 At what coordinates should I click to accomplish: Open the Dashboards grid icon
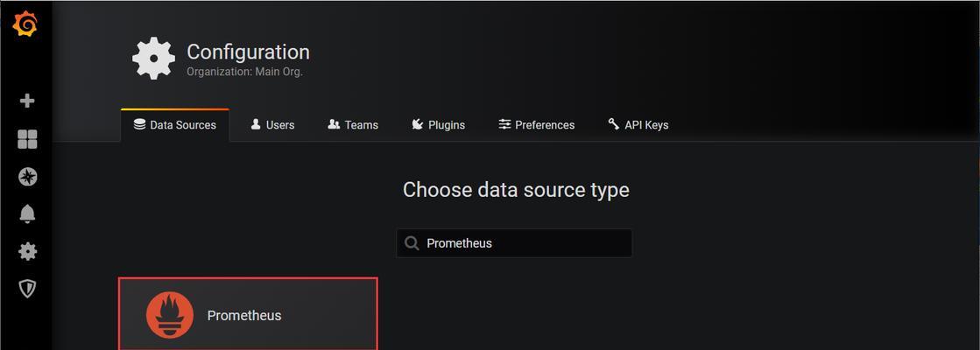27,139
